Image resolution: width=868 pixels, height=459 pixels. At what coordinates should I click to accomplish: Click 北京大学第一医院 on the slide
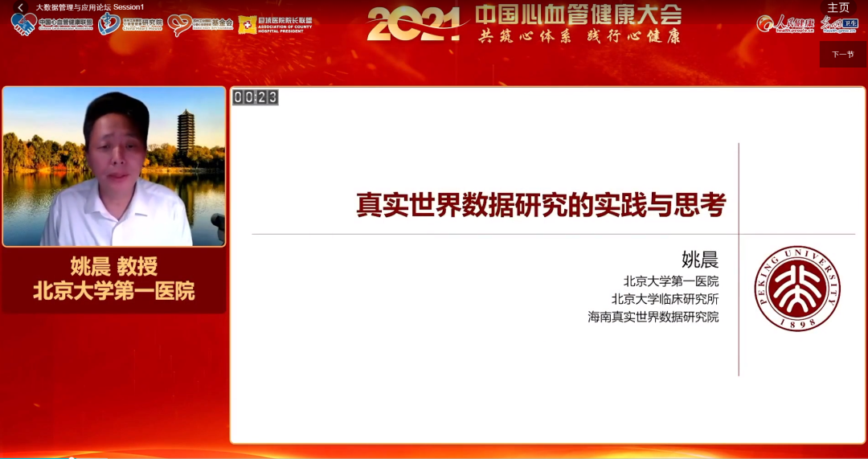pos(671,281)
